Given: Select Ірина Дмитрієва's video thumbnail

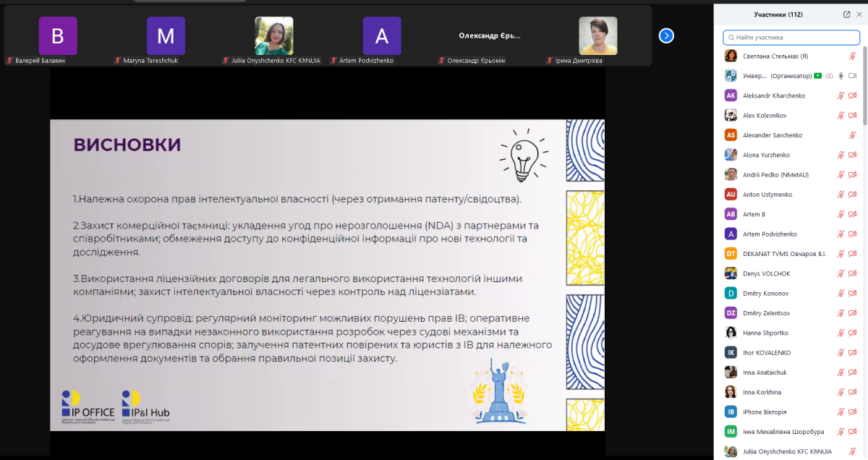Looking at the screenshot, I should coord(597,36).
